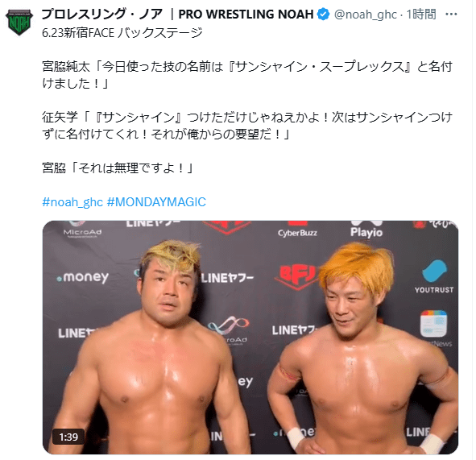This screenshot has width=476, height=460.
Task: Open the NOAH profile avatar
Action: 19,23
